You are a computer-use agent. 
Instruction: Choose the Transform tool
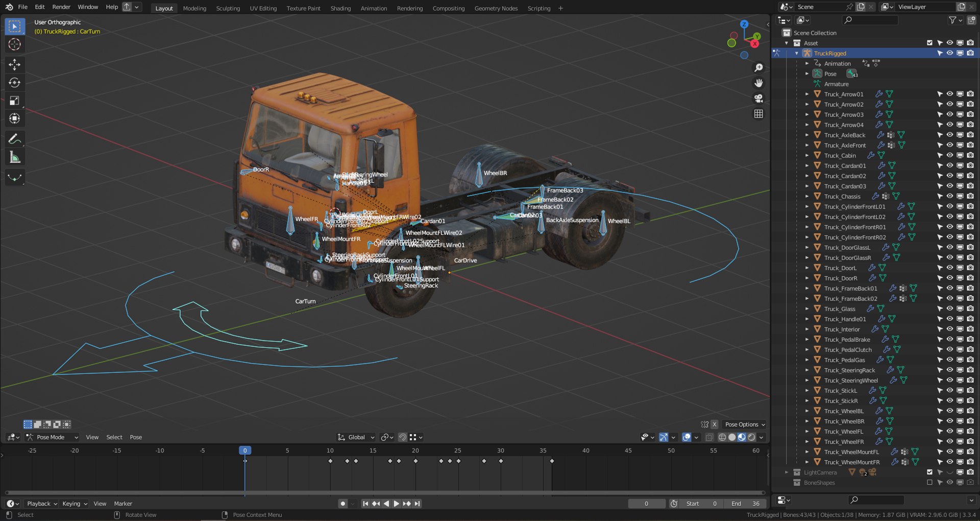point(14,119)
